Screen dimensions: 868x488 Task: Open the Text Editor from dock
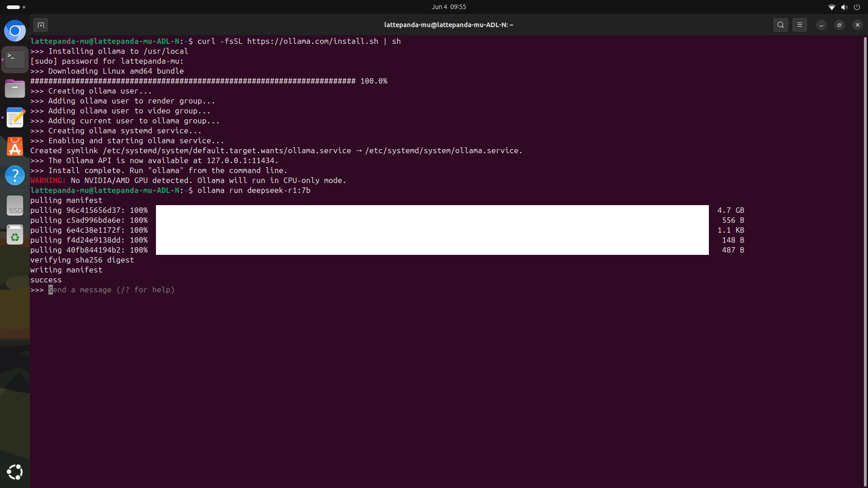[15, 118]
